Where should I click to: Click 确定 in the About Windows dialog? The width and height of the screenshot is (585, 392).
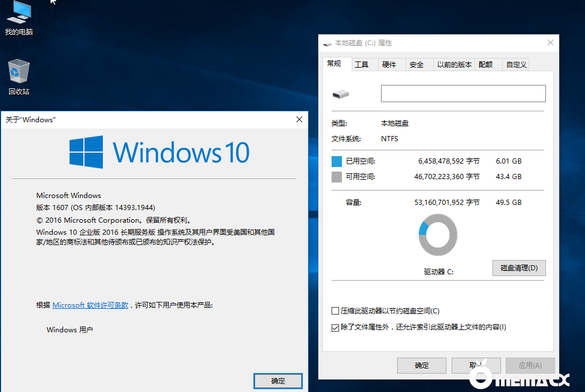point(278,381)
